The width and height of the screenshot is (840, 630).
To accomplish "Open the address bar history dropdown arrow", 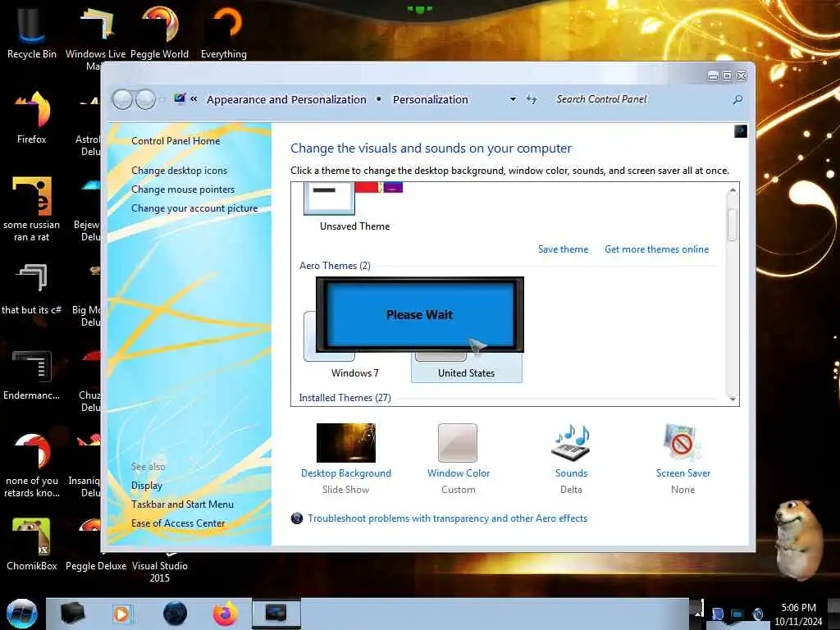I will pos(513,99).
